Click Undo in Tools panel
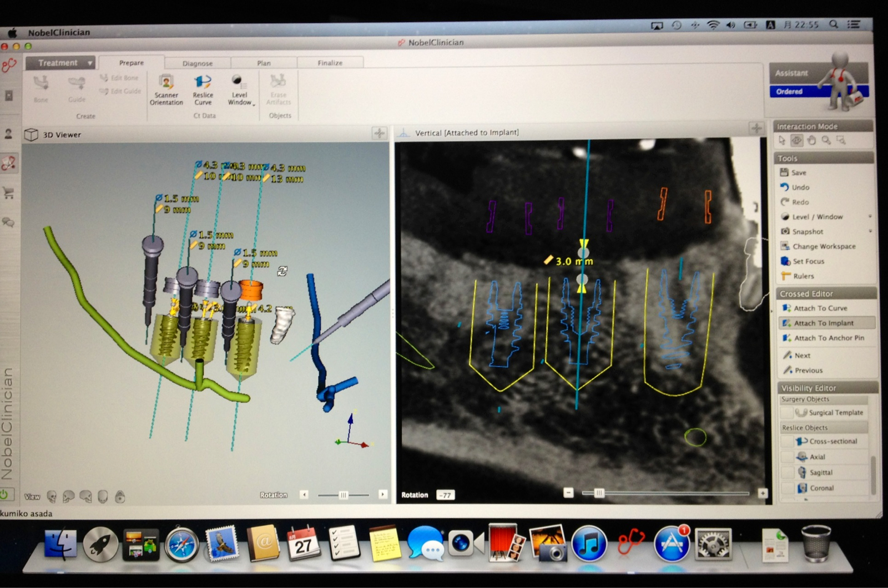The image size is (888, 588). click(795, 187)
